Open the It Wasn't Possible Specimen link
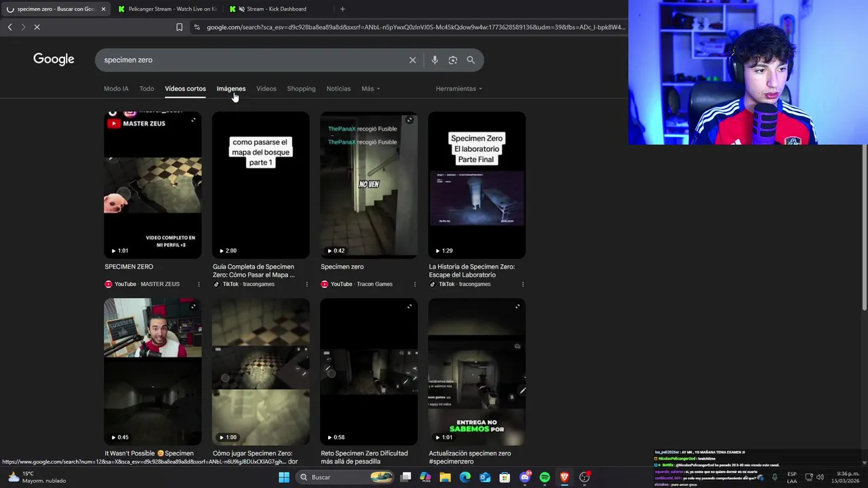868x488 pixels. pos(149,453)
